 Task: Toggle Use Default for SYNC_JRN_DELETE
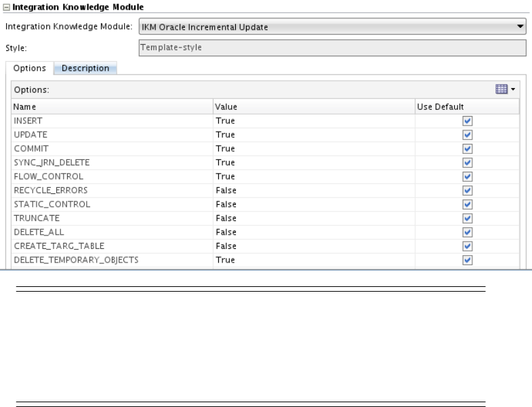click(x=468, y=163)
